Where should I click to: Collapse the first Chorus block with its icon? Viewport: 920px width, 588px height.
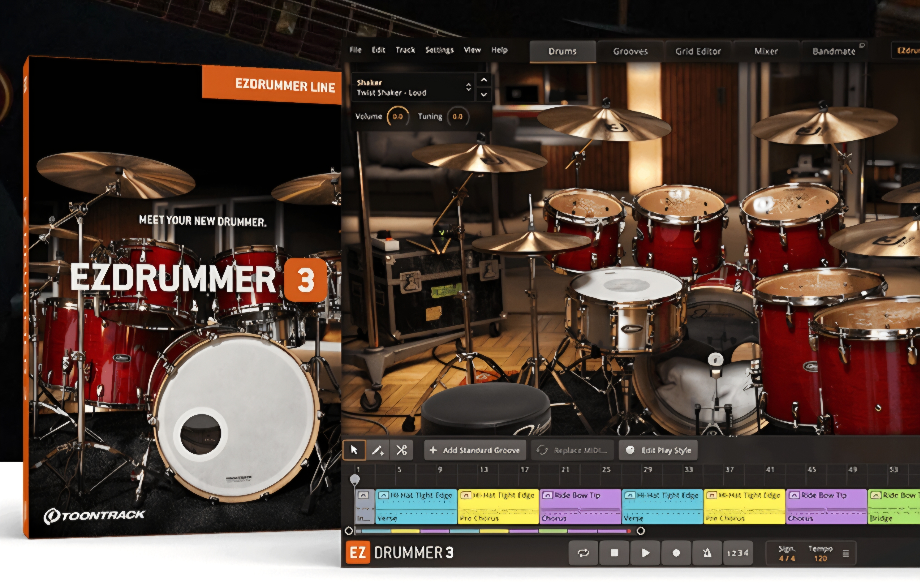click(548, 495)
